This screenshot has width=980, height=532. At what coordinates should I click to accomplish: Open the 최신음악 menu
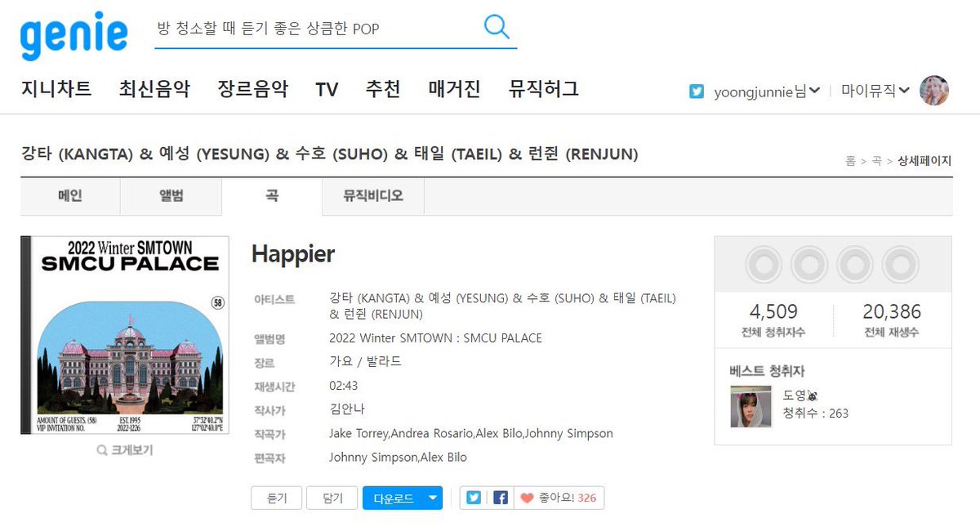[x=154, y=89]
